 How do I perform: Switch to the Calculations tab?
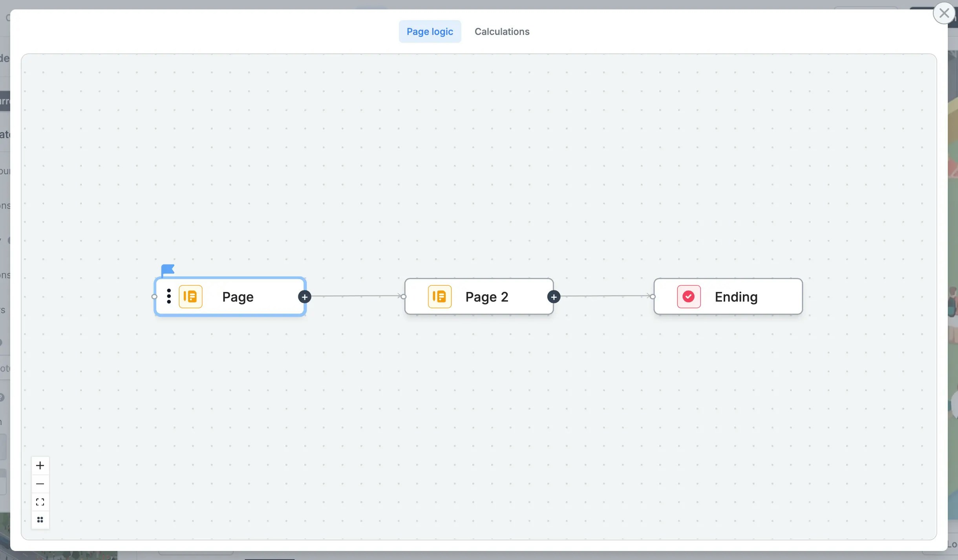pyautogui.click(x=502, y=31)
